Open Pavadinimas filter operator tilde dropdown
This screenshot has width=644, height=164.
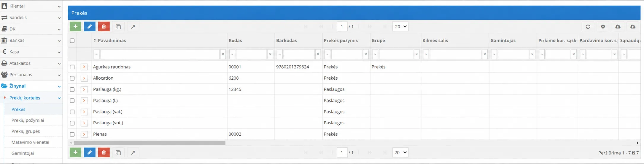tap(96, 54)
